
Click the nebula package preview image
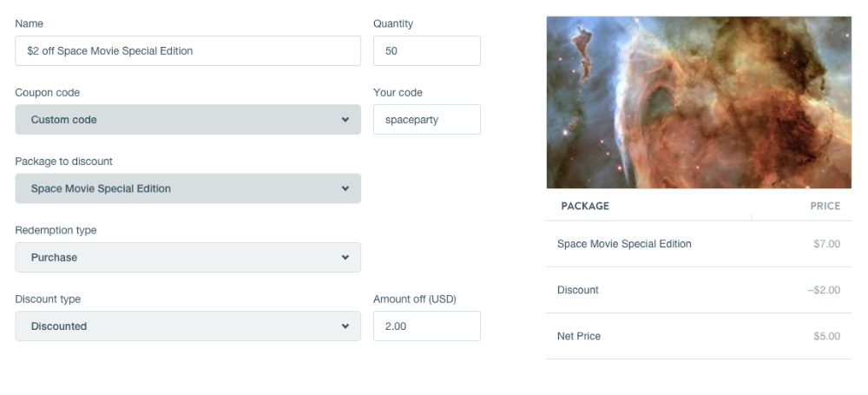click(699, 102)
